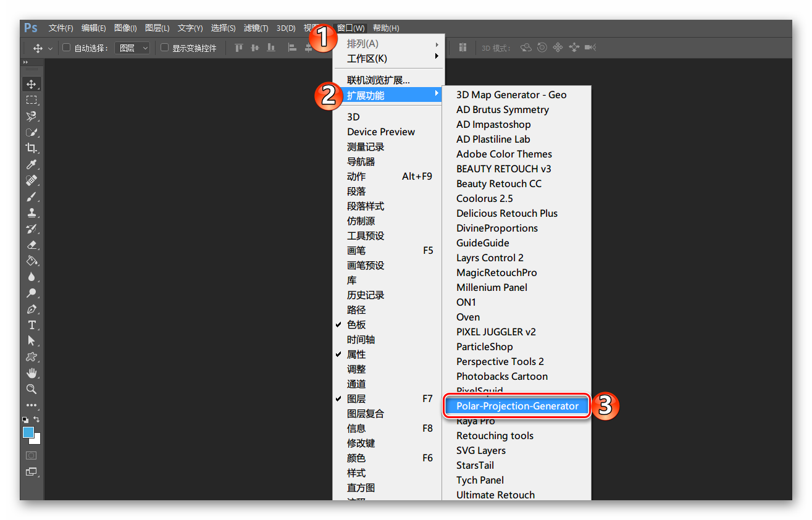812x520 pixels.
Task: Uncheck checked 图层 F7 in Window menu
Action: pos(388,399)
